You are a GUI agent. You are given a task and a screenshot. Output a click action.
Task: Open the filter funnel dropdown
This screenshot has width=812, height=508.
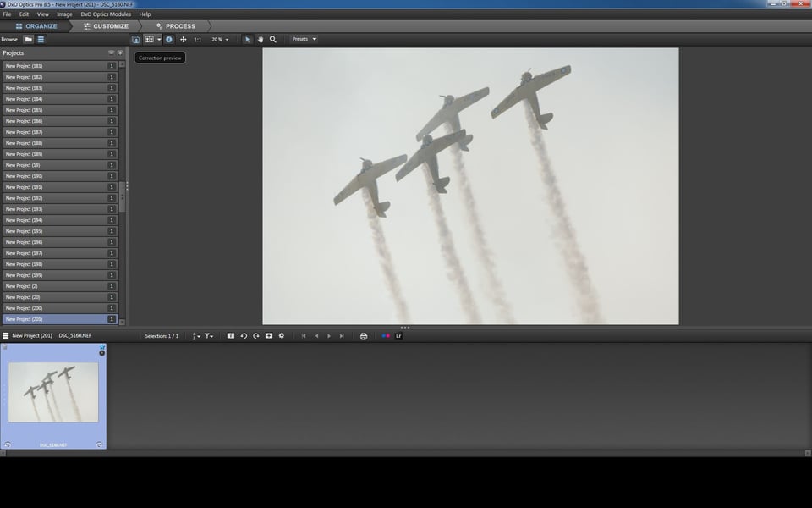tap(209, 336)
